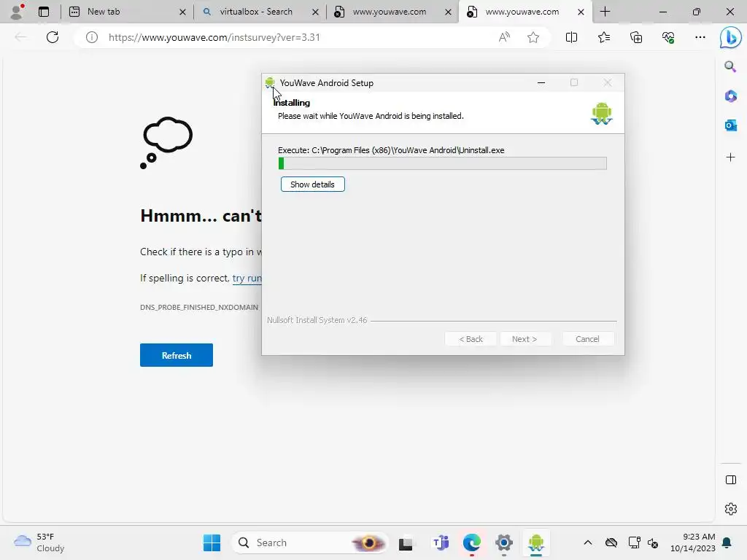
Task: Open Microsoft Edge taskbar icon
Action: (x=472, y=542)
